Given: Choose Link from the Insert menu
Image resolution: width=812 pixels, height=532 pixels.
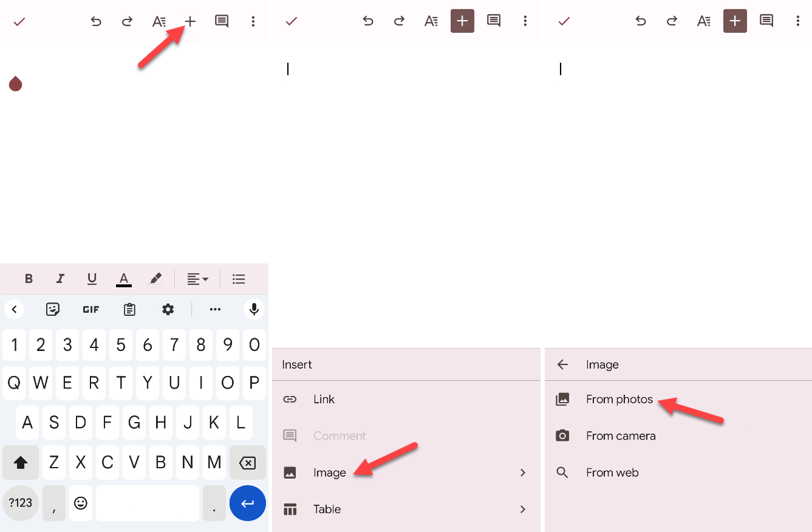Looking at the screenshot, I should (x=324, y=399).
